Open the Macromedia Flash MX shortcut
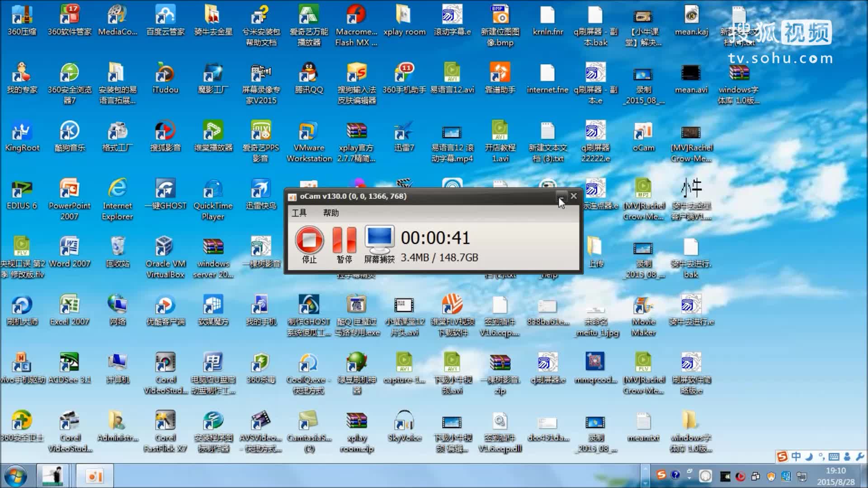Viewport: 868px width, 488px height. [x=356, y=25]
